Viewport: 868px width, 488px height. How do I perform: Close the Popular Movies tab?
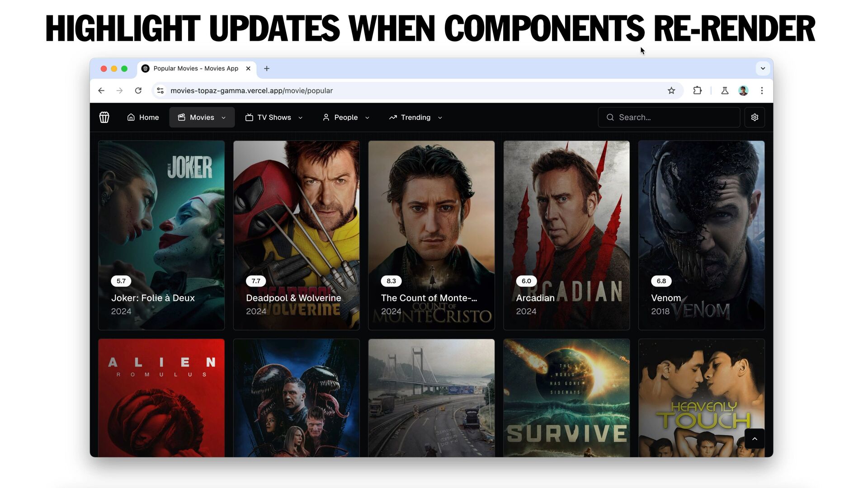point(248,69)
